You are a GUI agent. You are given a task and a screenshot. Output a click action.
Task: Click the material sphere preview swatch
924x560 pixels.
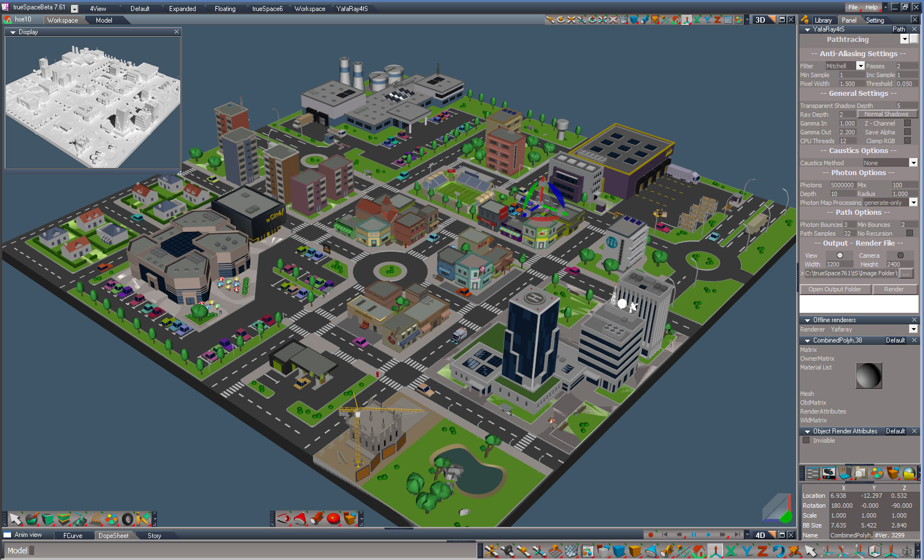pos(868,376)
